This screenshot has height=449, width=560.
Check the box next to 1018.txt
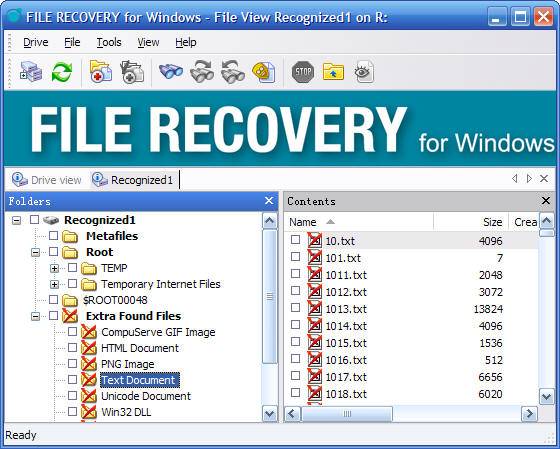(x=295, y=392)
